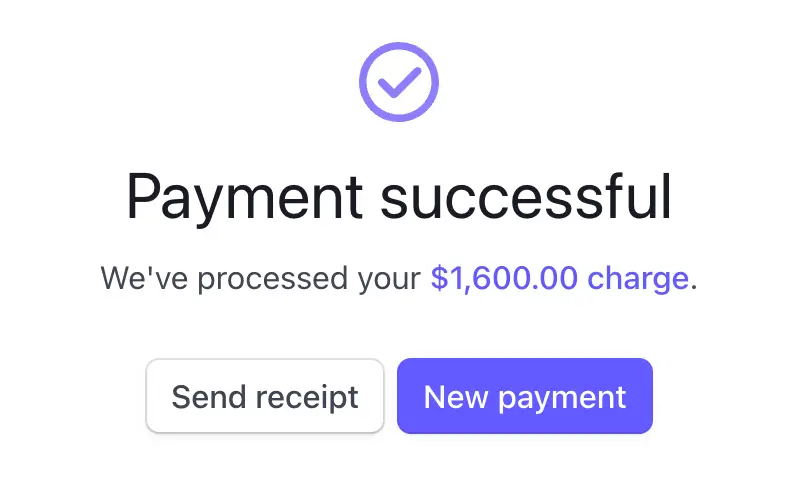Choose Send receipt beside New payment
This screenshot has height=496, width=802.
[x=265, y=396]
